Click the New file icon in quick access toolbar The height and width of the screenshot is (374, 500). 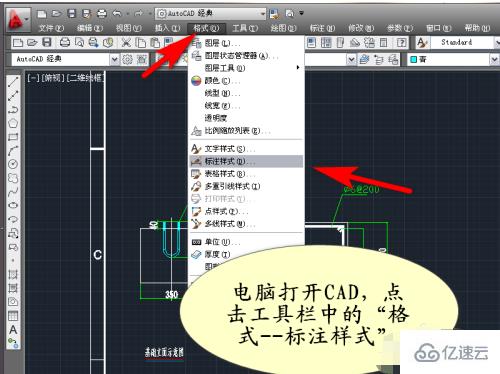coord(42,14)
